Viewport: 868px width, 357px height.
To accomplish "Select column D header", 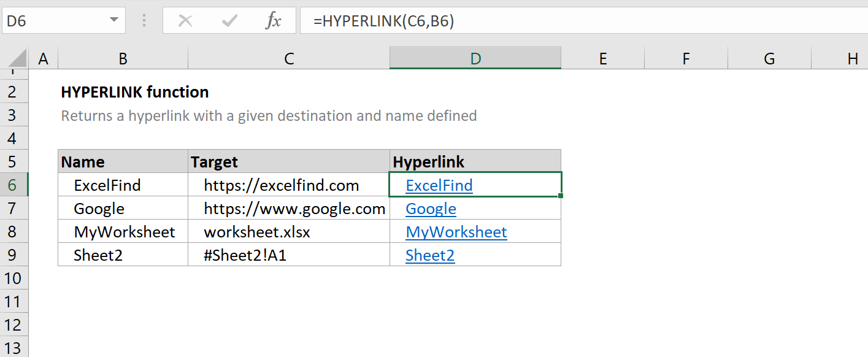I will [475, 59].
